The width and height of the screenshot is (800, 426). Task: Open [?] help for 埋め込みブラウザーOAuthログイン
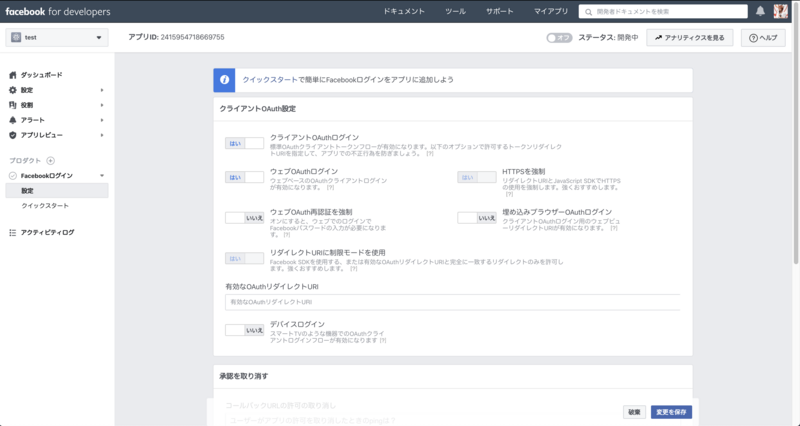coord(614,229)
